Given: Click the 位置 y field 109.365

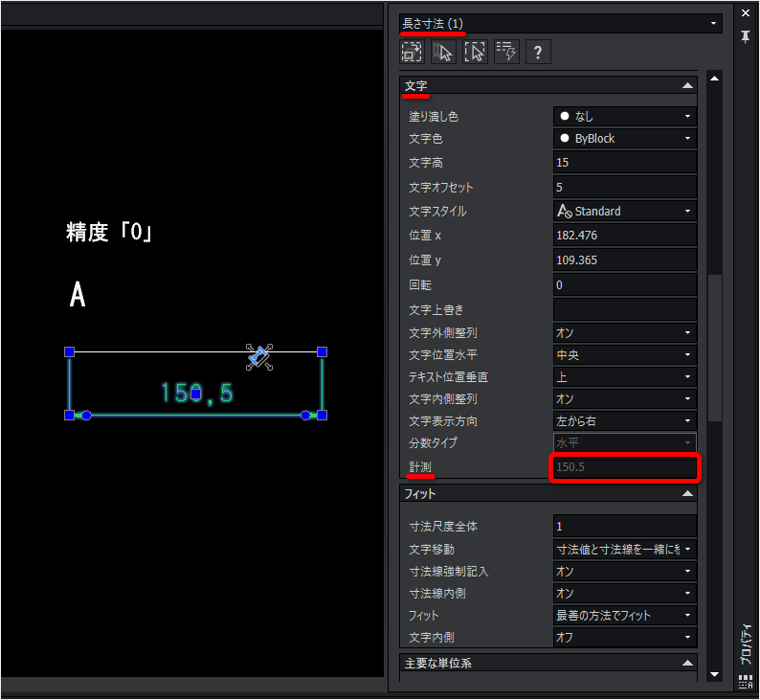Looking at the screenshot, I should (625, 260).
